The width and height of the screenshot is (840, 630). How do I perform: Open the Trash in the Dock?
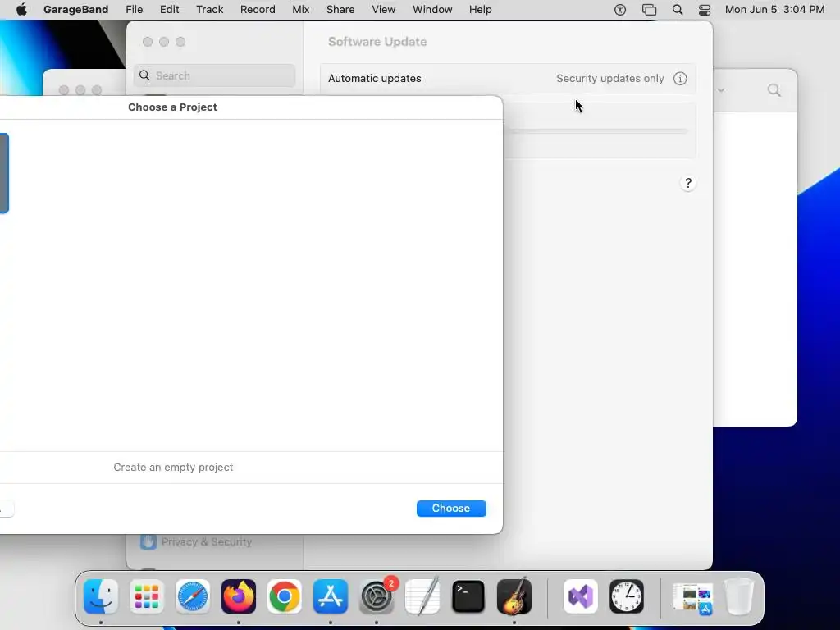739,596
